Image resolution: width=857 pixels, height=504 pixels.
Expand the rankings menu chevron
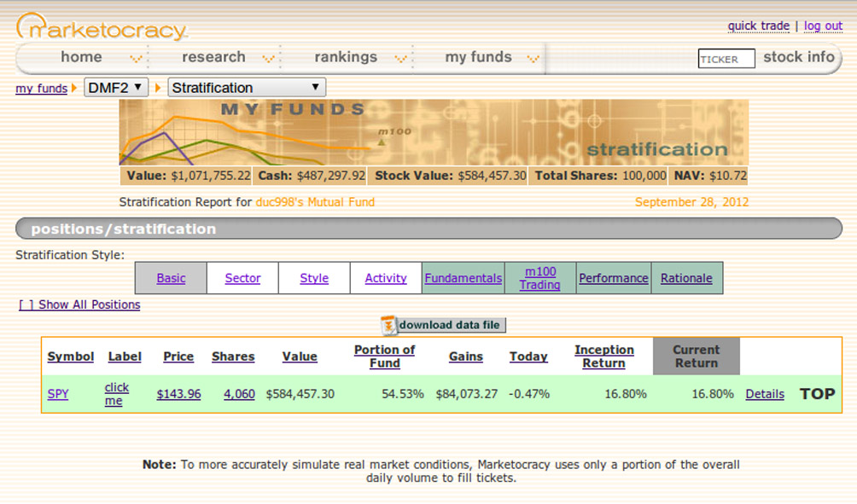[400, 59]
